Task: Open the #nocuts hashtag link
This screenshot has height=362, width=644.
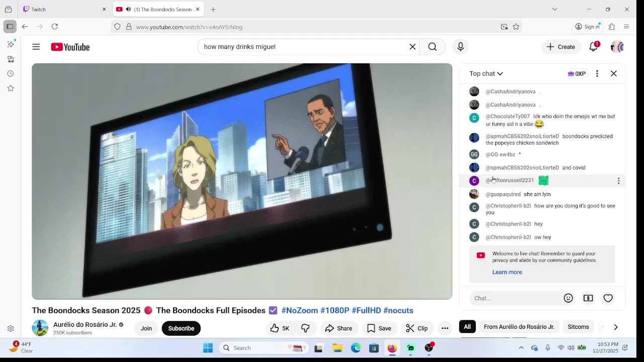Action: point(398,311)
